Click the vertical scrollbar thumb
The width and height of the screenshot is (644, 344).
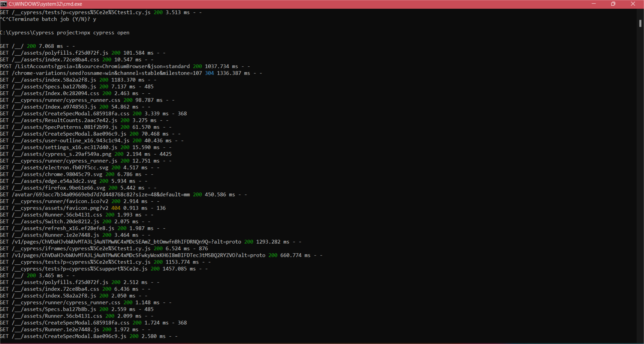(x=640, y=23)
